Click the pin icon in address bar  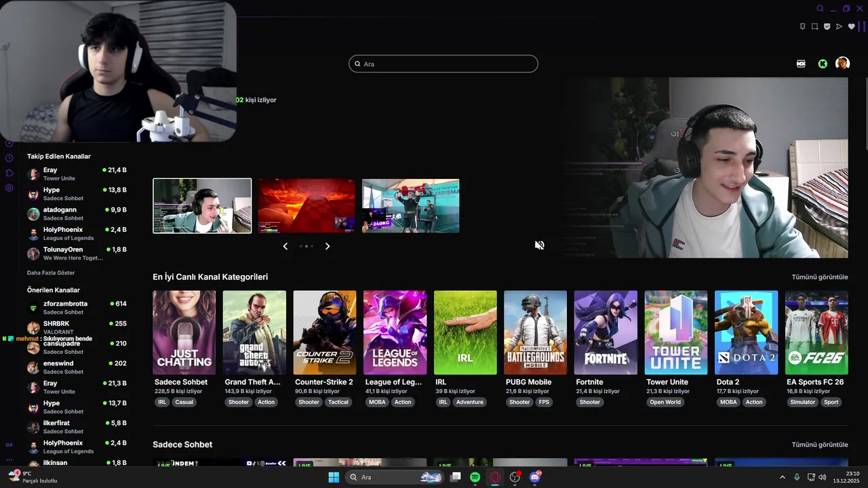[x=802, y=26]
